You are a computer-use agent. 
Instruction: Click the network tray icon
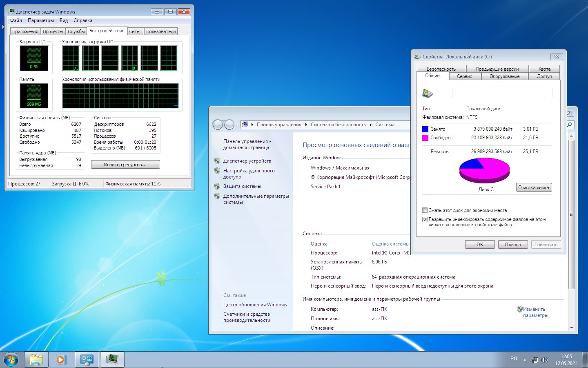[x=535, y=360]
